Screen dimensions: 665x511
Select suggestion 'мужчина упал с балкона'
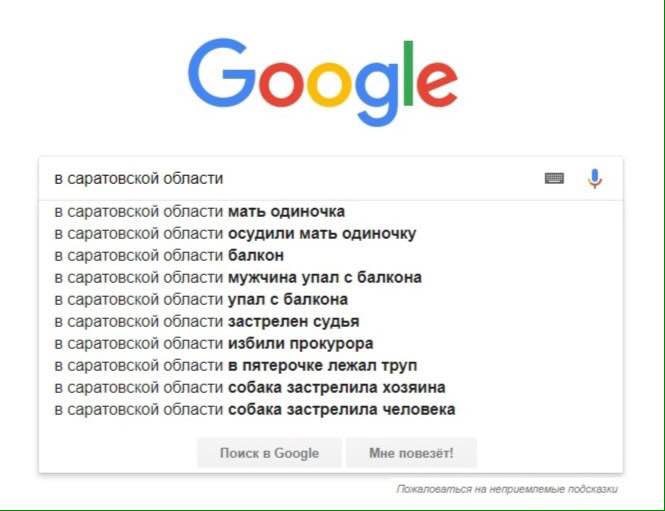coord(331,277)
